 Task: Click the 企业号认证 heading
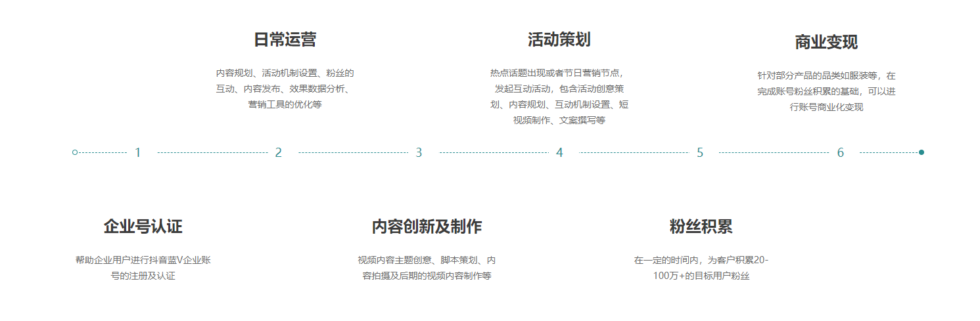pos(143,227)
